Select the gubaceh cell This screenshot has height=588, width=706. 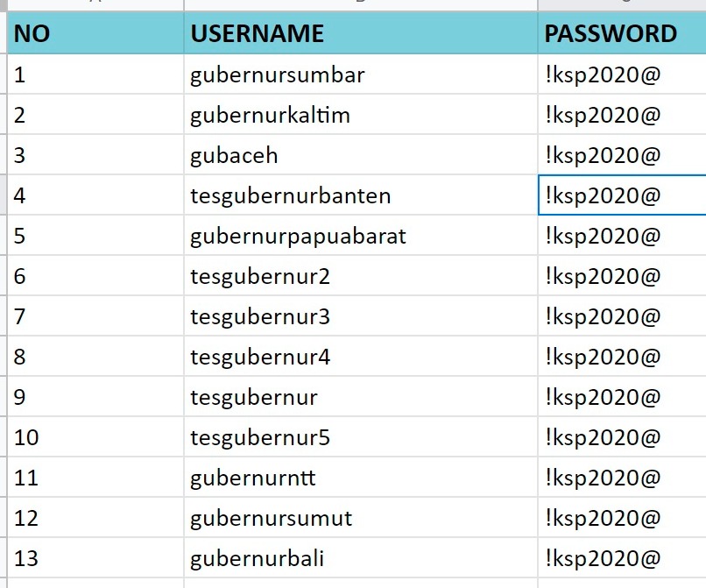click(361, 155)
